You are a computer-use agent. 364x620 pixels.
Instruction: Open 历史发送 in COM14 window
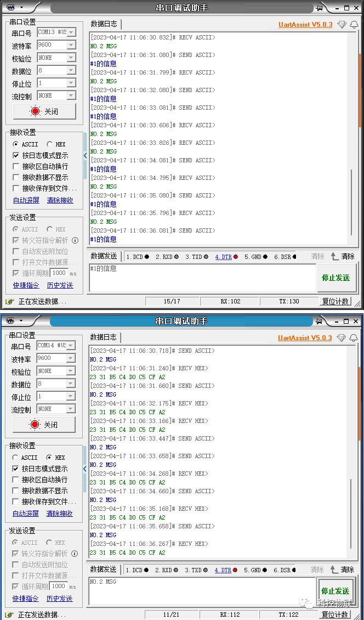(x=60, y=598)
